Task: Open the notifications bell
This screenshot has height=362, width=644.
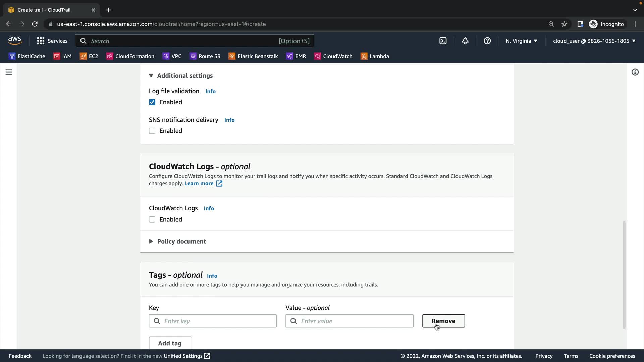Action: click(465, 41)
